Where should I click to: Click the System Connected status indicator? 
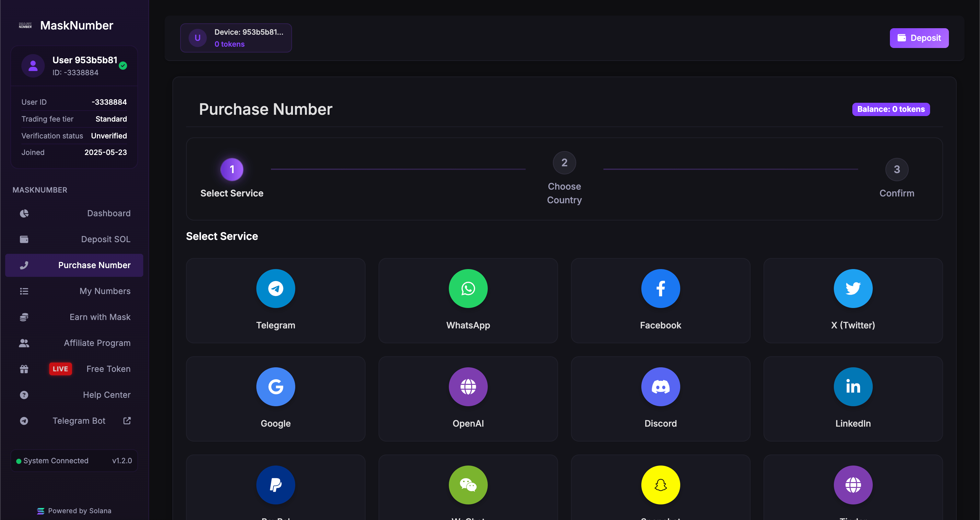coord(52,461)
